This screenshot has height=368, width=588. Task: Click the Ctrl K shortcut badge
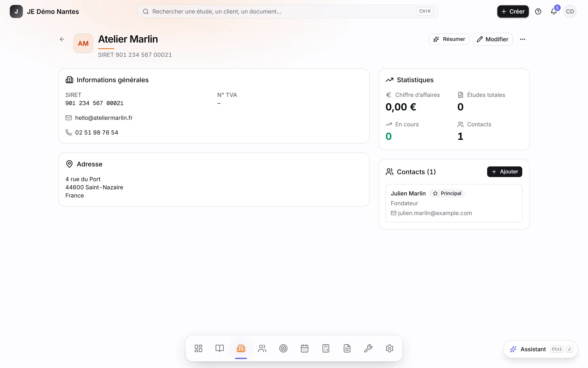click(x=425, y=11)
